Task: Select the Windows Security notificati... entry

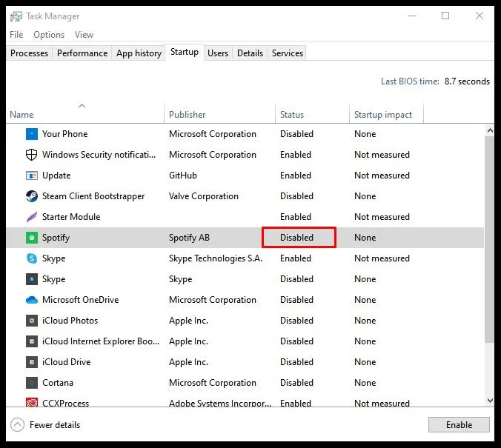Action: (x=99, y=155)
